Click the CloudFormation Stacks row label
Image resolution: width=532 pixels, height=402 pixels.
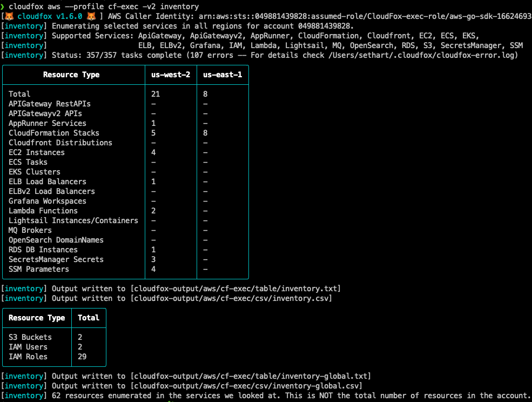click(x=54, y=133)
